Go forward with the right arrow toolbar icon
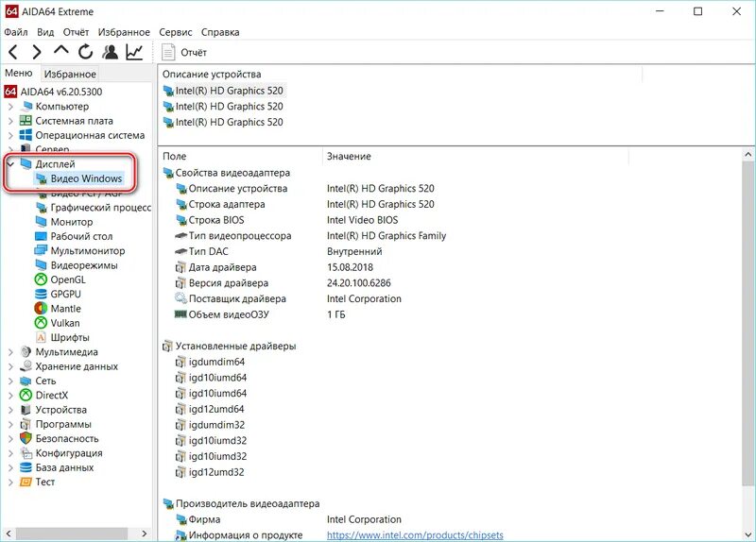The height and width of the screenshot is (542, 756). point(37,52)
